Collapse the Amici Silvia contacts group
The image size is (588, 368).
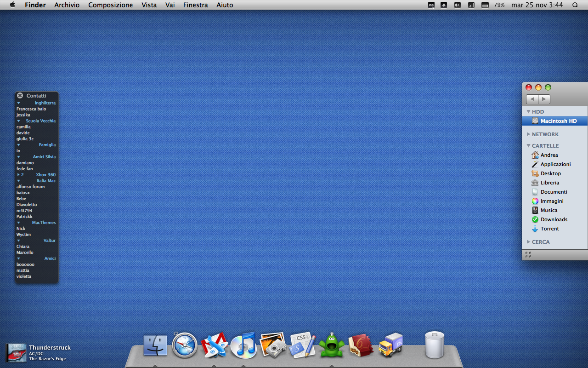pyautogui.click(x=19, y=157)
